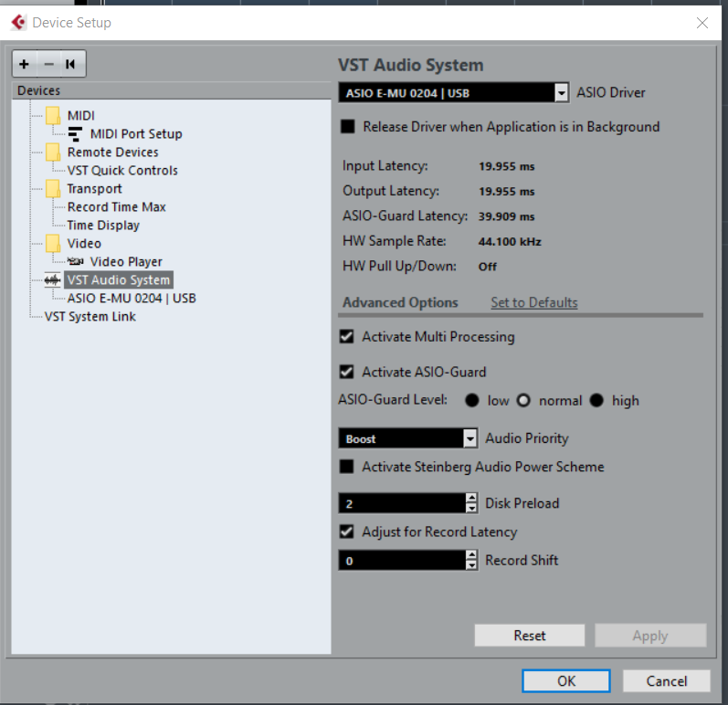Uncheck Activate Multi Processing
The width and height of the screenshot is (728, 705).
[347, 336]
